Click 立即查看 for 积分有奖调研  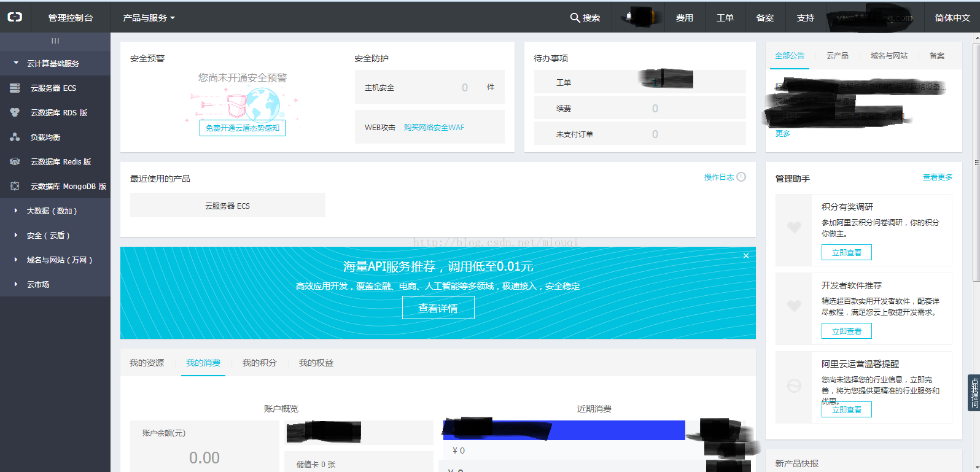click(847, 252)
